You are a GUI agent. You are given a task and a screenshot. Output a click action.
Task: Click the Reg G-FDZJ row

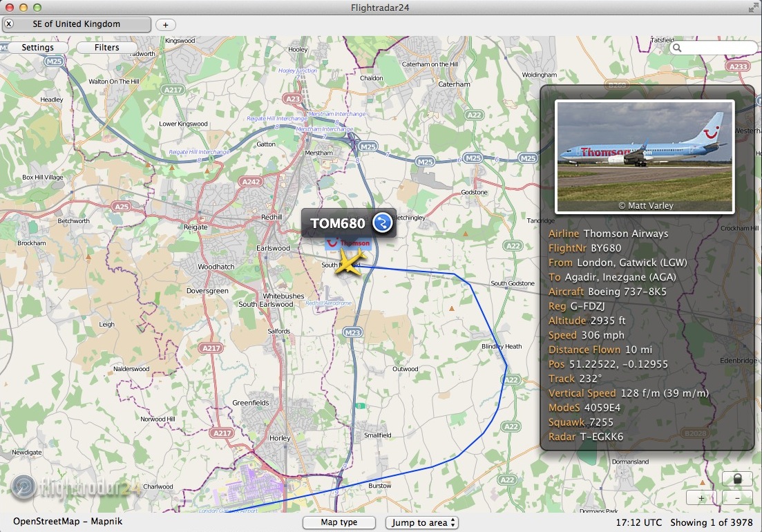click(x=576, y=307)
